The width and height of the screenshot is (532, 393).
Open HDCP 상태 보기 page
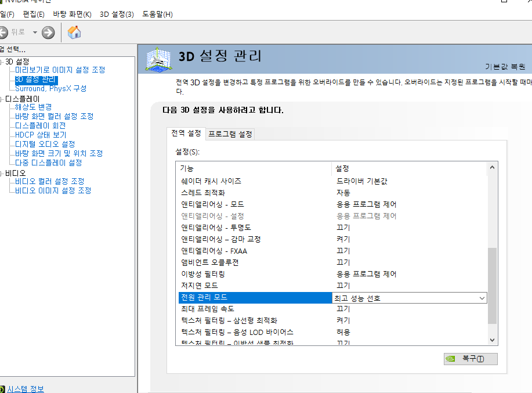click(41, 135)
